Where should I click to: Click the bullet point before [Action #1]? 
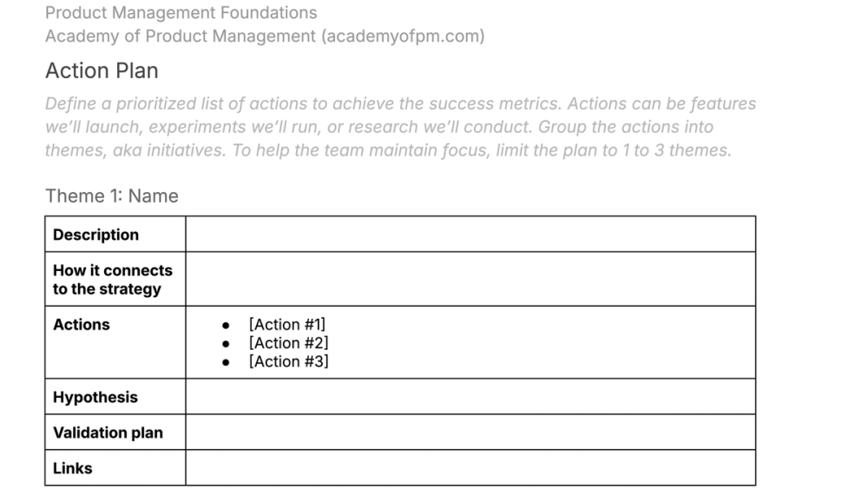click(226, 326)
